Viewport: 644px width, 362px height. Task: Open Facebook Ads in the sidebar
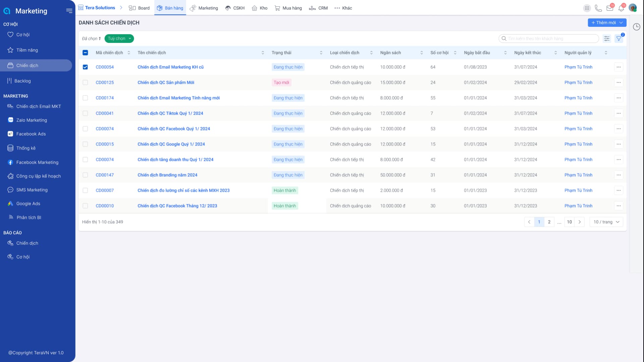coord(31,134)
